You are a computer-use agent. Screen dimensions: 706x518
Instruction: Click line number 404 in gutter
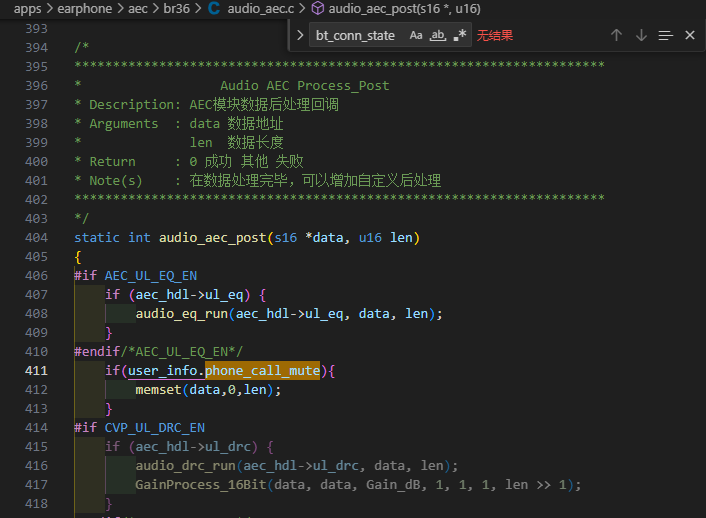[36, 238]
